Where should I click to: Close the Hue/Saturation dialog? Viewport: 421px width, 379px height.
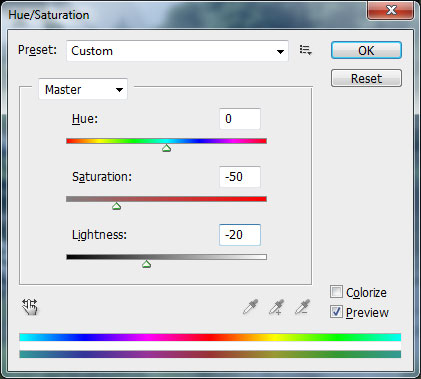391,10
